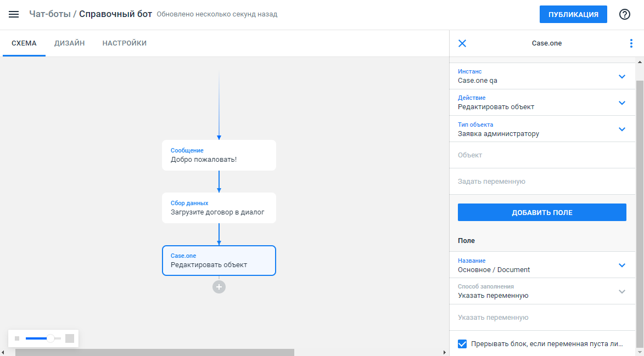Switch to the СХЕМА tab

tap(24, 43)
